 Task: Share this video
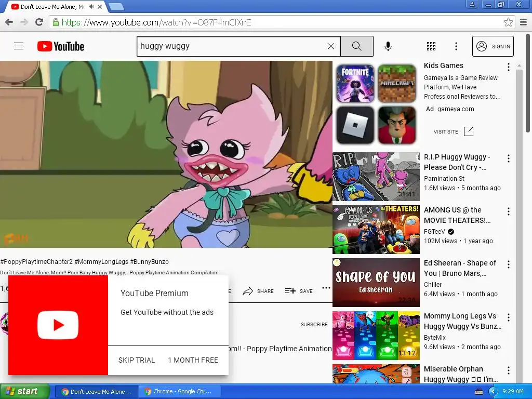coord(258,291)
